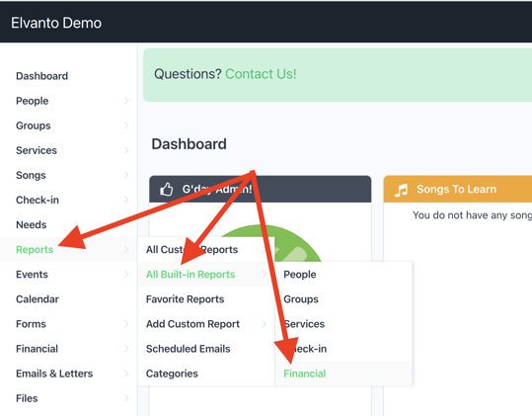This screenshot has width=532, height=416.
Task: Expand the Files sidebar chevron
Action: tap(126, 398)
